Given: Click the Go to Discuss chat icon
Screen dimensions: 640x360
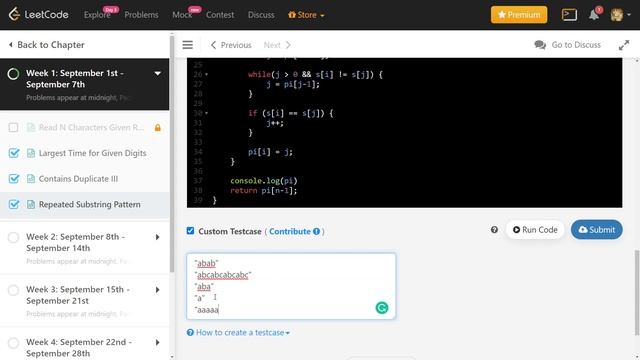Looking at the screenshot, I should [x=540, y=45].
